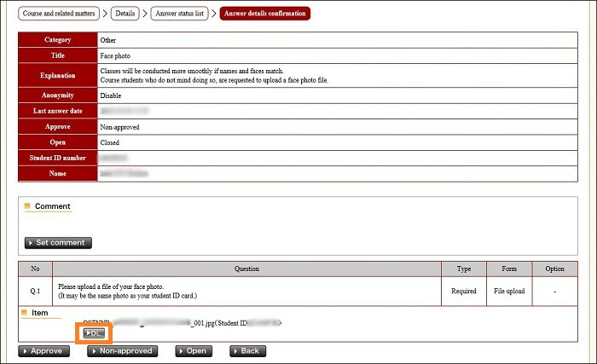Return to Answer status list breadcrumb

click(x=181, y=13)
